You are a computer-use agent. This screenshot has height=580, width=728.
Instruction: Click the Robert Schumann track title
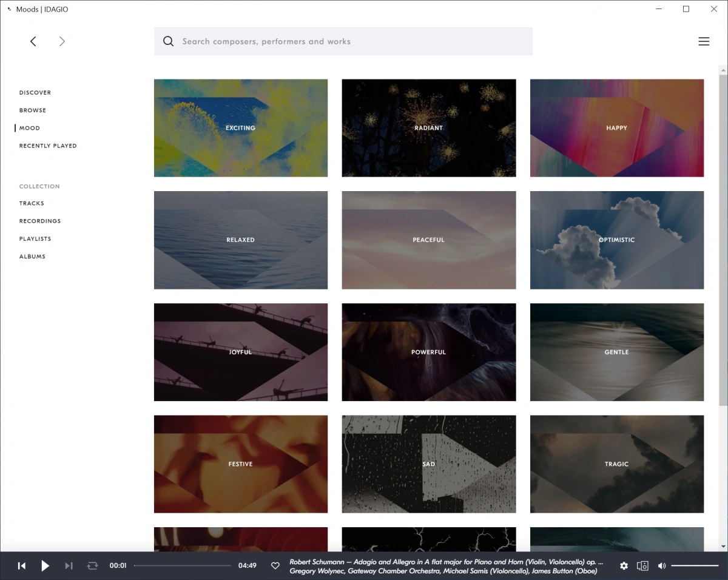click(447, 562)
